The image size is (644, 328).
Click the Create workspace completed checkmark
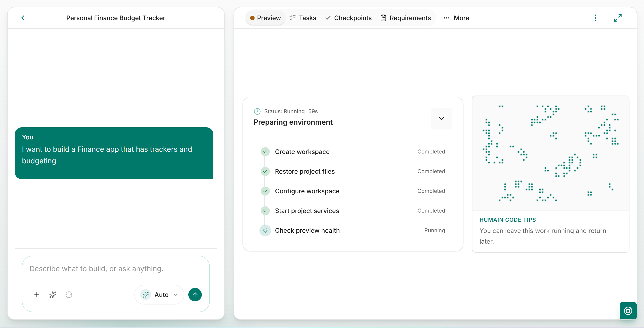(265, 151)
